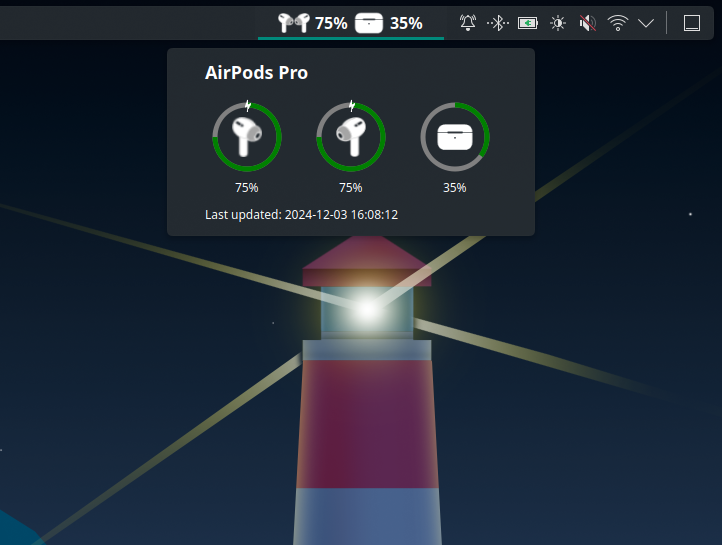Image resolution: width=722 pixels, height=545 pixels.
Task: Open the battery status tray icon
Action: tap(528, 23)
